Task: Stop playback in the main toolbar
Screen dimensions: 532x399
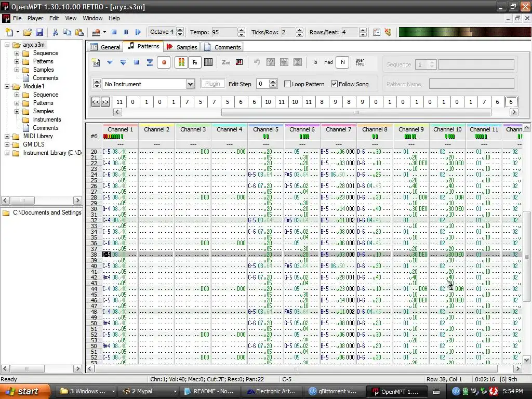Action: (x=114, y=32)
